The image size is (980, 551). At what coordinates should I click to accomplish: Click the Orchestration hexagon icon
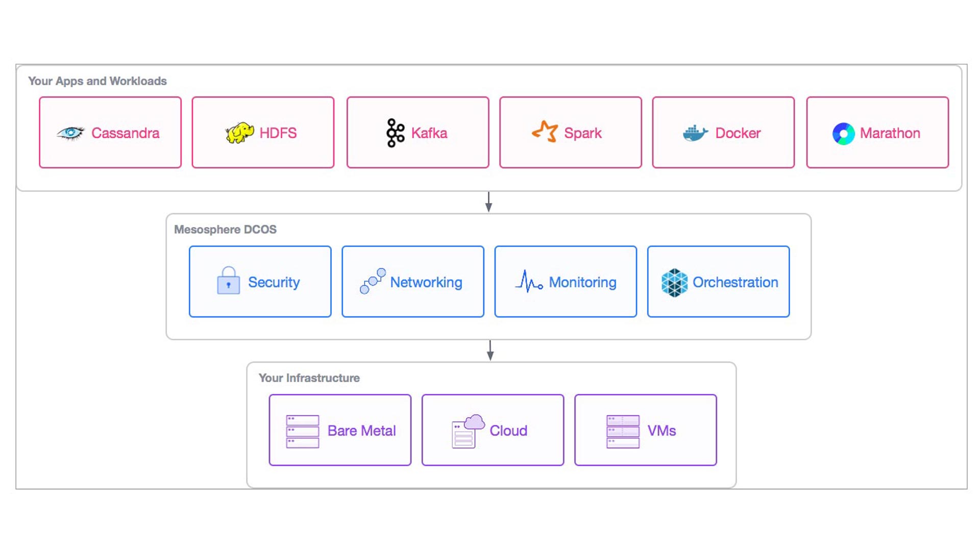(x=674, y=282)
